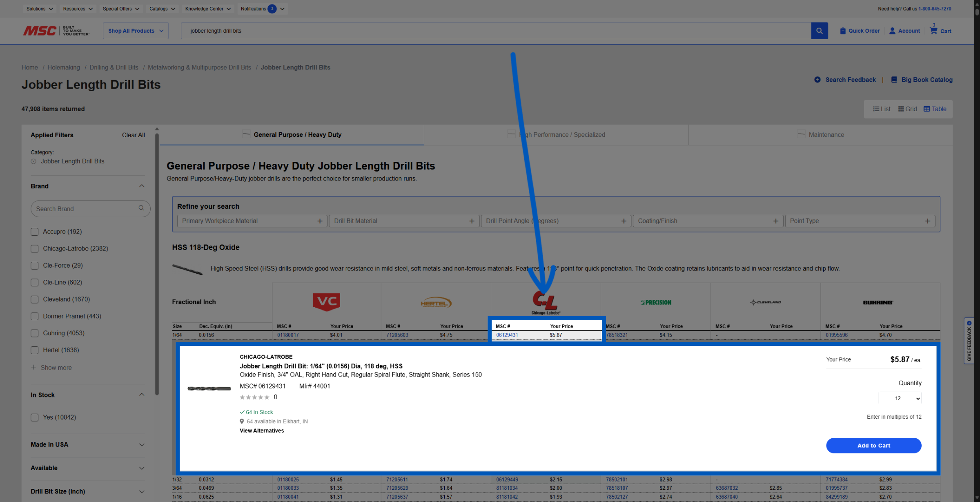Open the Solutions menu
The image size is (980, 502).
pyautogui.click(x=40, y=9)
